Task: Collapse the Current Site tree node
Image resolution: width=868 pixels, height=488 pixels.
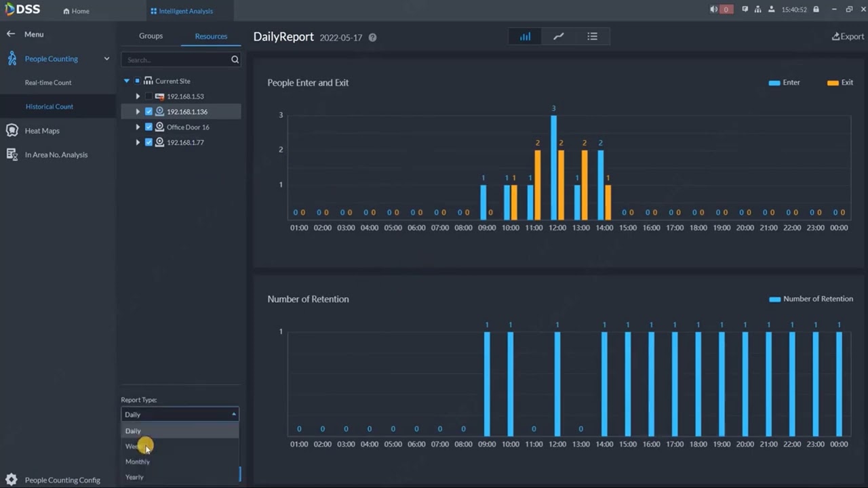Action: tap(126, 81)
